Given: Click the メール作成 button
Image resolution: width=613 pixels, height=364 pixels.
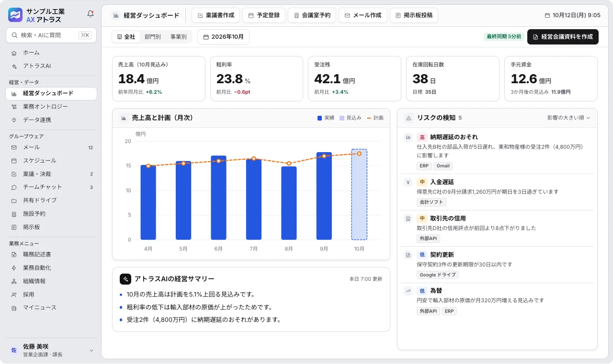Looking at the screenshot, I should 363,15.
